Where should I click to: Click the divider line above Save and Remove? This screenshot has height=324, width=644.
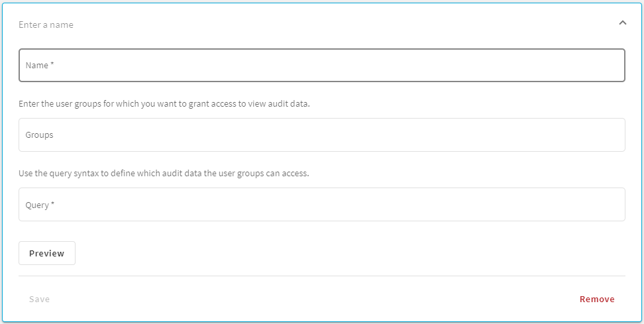pyautogui.click(x=322, y=276)
